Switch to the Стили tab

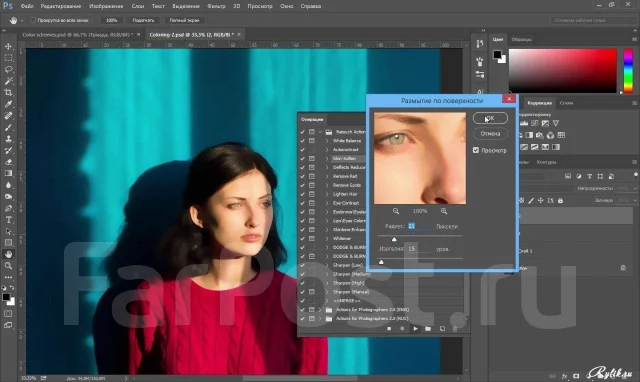(566, 103)
